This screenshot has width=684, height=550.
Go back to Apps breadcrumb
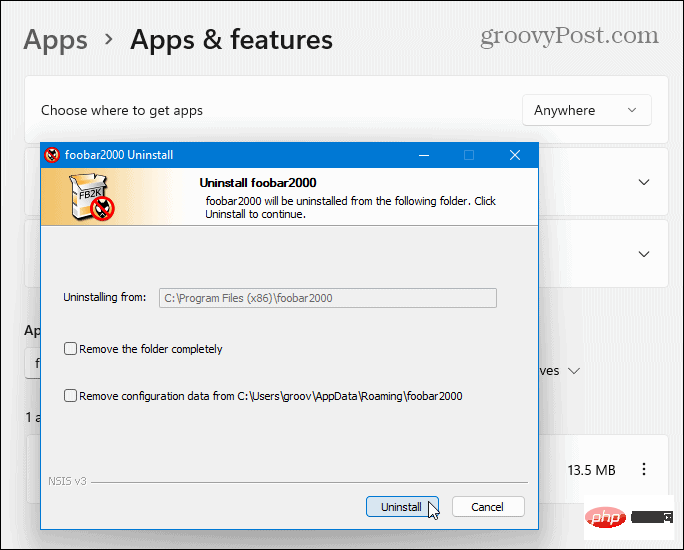point(55,40)
